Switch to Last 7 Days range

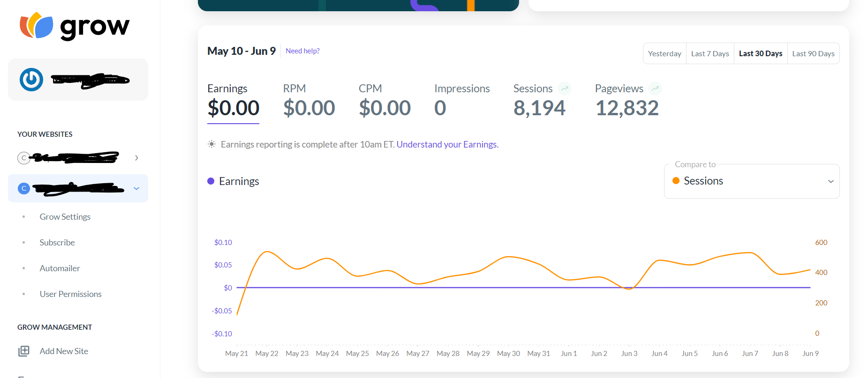[710, 53]
